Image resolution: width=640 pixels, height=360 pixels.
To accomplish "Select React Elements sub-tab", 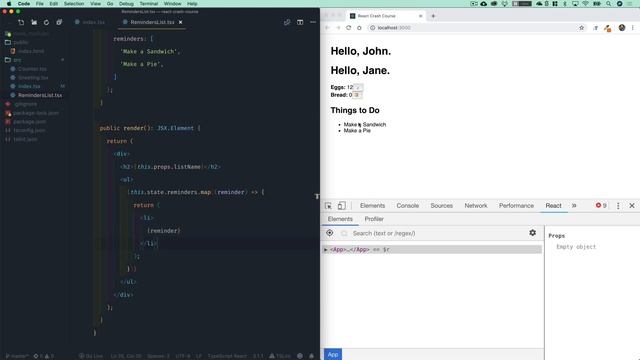I will 340,219.
